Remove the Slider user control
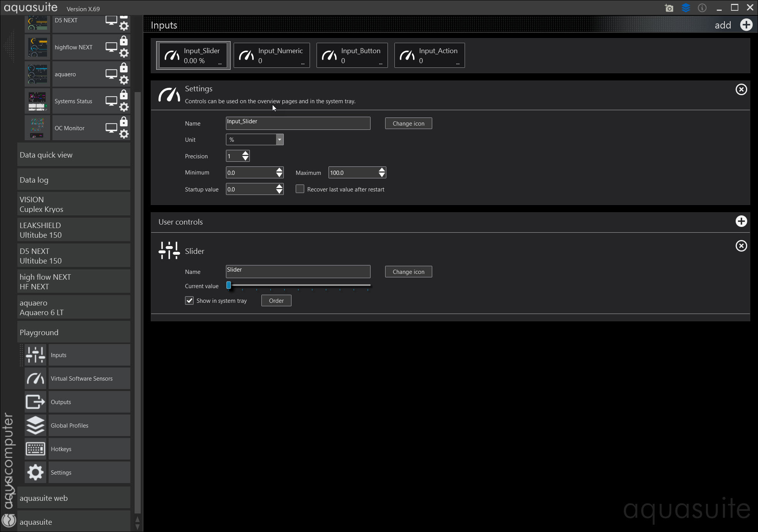This screenshot has height=532, width=758. click(741, 246)
